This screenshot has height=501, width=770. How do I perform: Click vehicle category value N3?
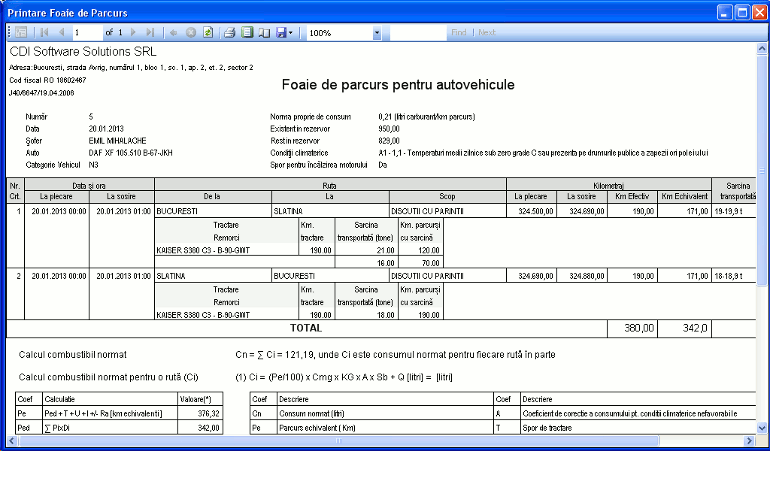click(93, 165)
